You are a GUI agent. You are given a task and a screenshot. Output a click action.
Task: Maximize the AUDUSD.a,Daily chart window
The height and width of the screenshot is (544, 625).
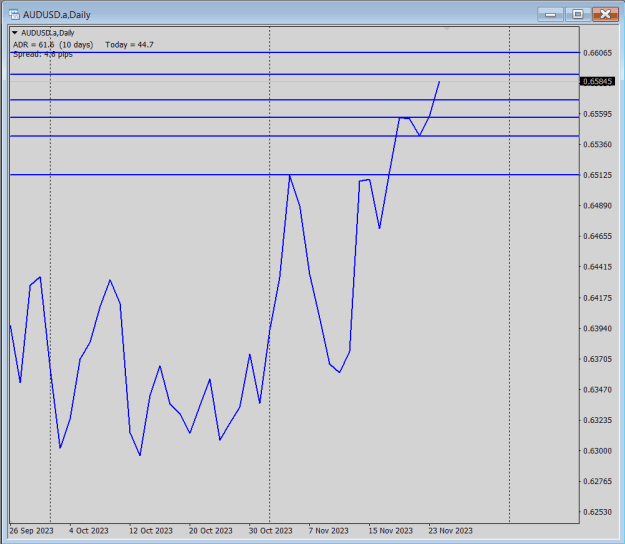point(578,15)
